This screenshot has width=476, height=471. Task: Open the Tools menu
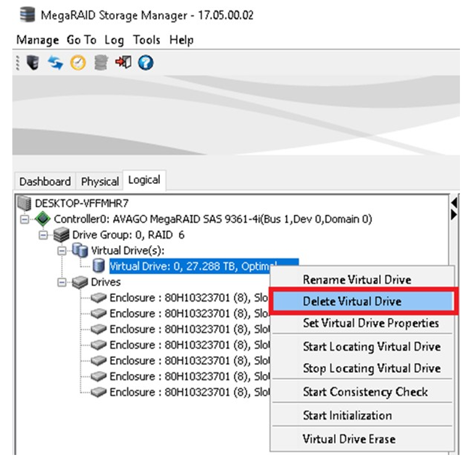pyautogui.click(x=146, y=40)
